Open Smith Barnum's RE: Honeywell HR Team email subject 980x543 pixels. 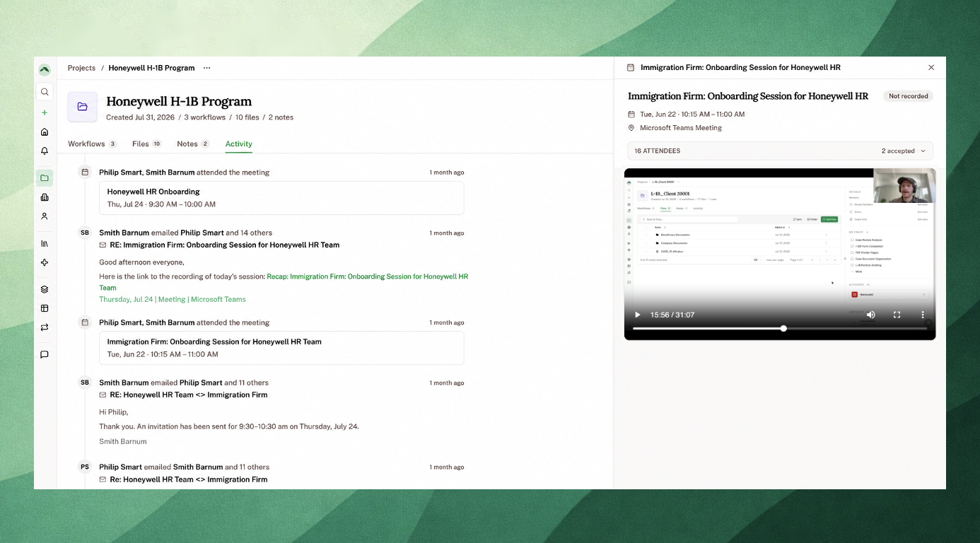[x=189, y=395]
